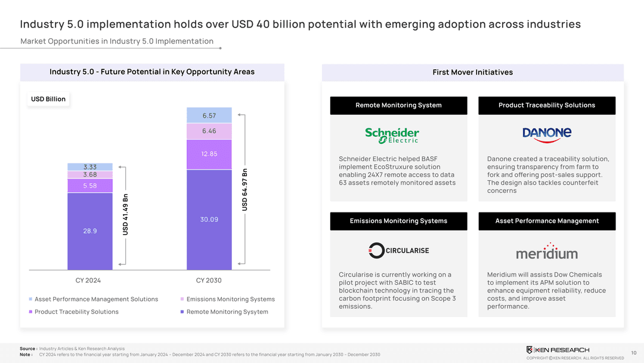Click the Product Tracebility Solutions legend swatch

(x=30, y=312)
